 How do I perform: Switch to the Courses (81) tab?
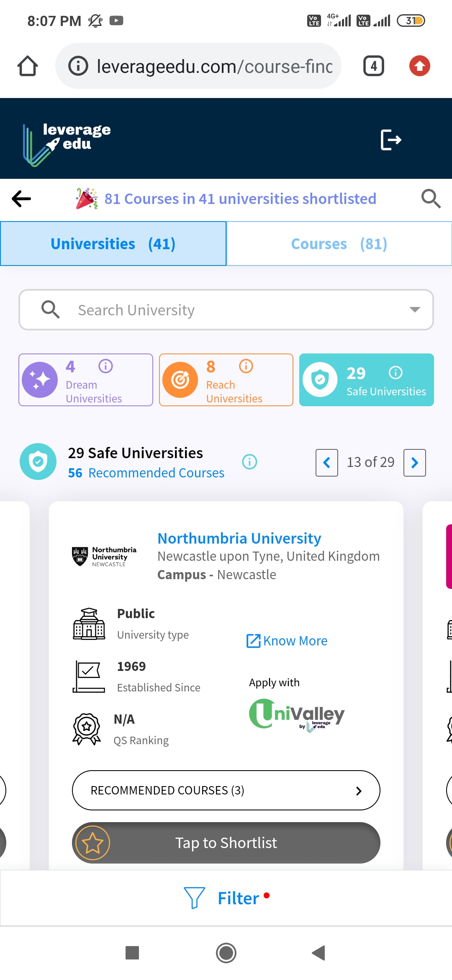(339, 244)
